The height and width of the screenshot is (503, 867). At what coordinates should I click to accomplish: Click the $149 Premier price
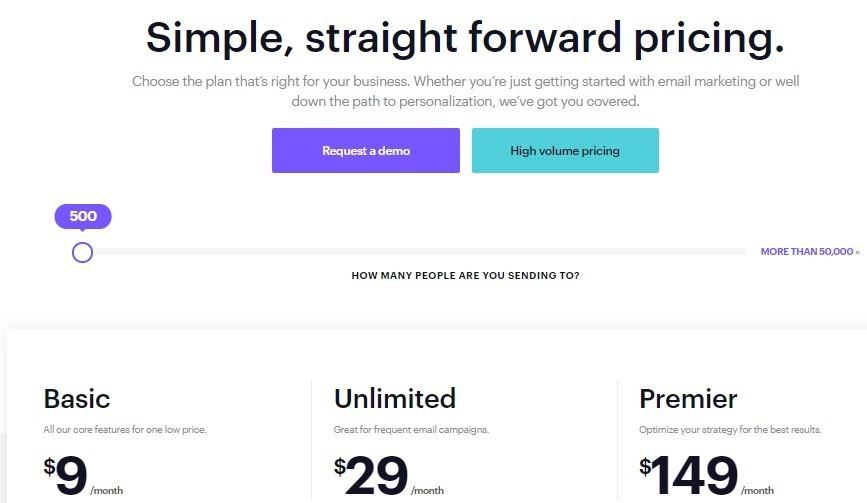point(690,476)
